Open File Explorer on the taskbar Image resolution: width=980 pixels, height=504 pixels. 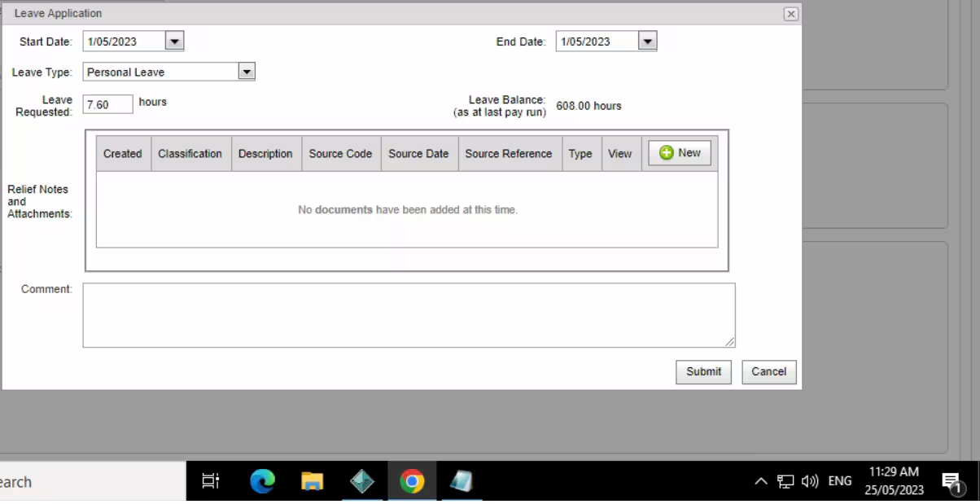pyautogui.click(x=312, y=481)
